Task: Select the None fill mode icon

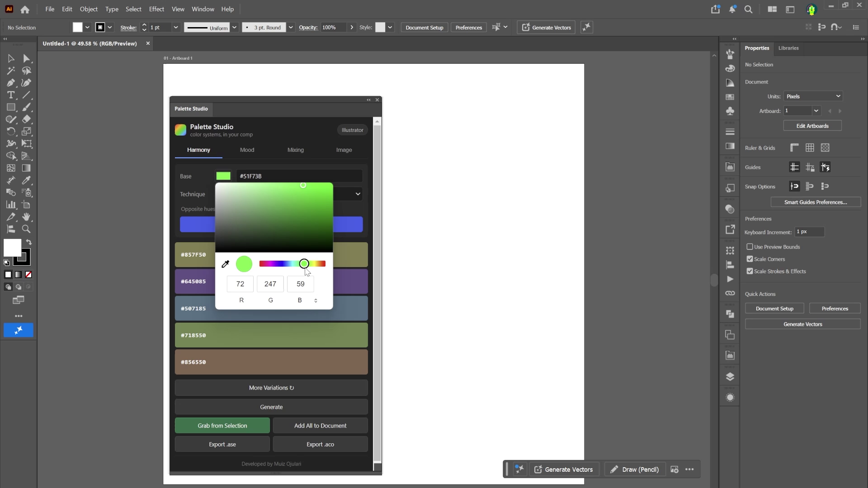Action: click(x=28, y=275)
